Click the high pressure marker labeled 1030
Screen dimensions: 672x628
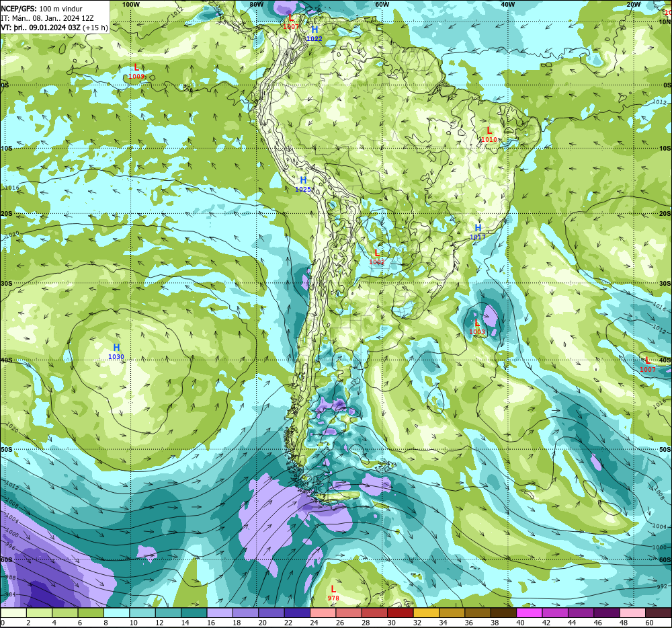pos(116,352)
